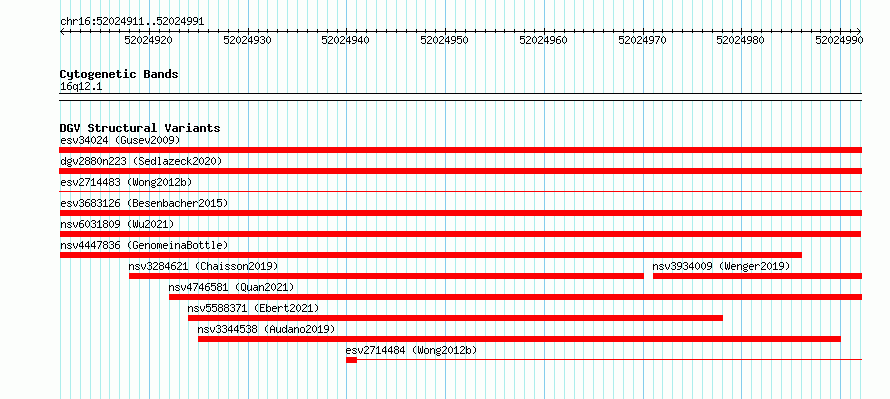
Task: Click the red bar under nsv3284621 Chaisson2019
Action: click(x=386, y=276)
